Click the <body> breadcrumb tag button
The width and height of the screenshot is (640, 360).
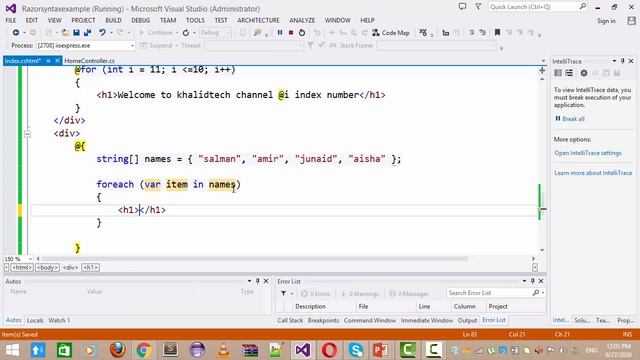(x=47, y=268)
